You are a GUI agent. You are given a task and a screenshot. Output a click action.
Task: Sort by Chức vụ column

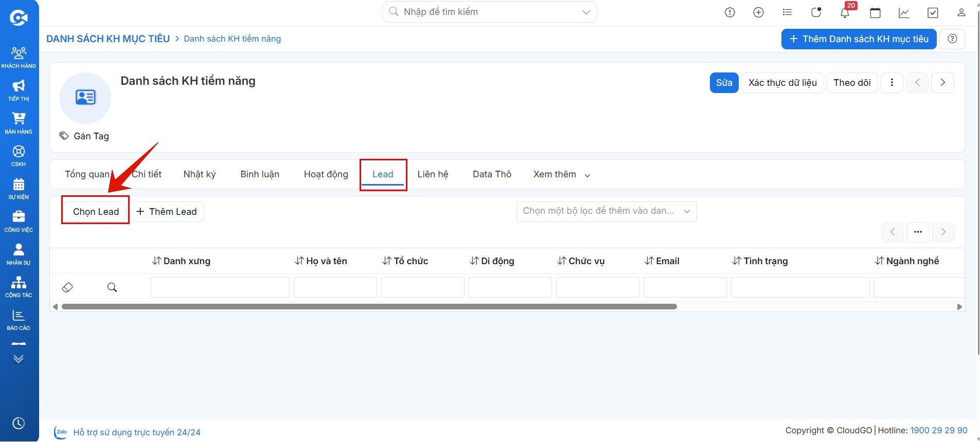581,261
